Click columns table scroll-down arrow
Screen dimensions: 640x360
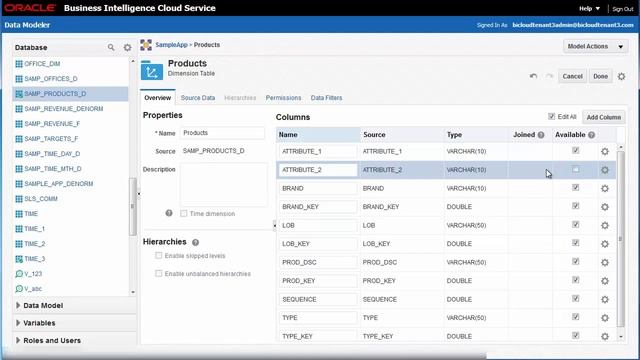[x=621, y=337]
